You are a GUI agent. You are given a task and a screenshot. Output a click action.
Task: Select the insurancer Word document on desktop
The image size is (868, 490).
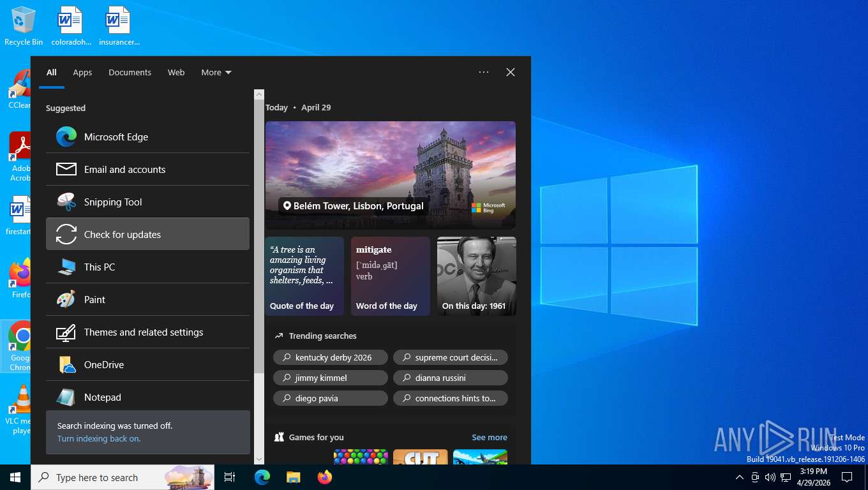119,26
